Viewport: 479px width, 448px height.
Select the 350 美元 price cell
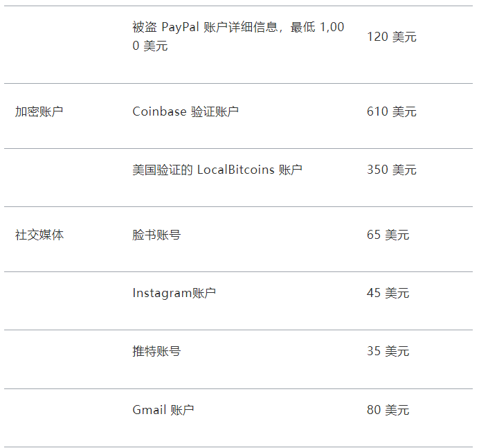(x=391, y=170)
